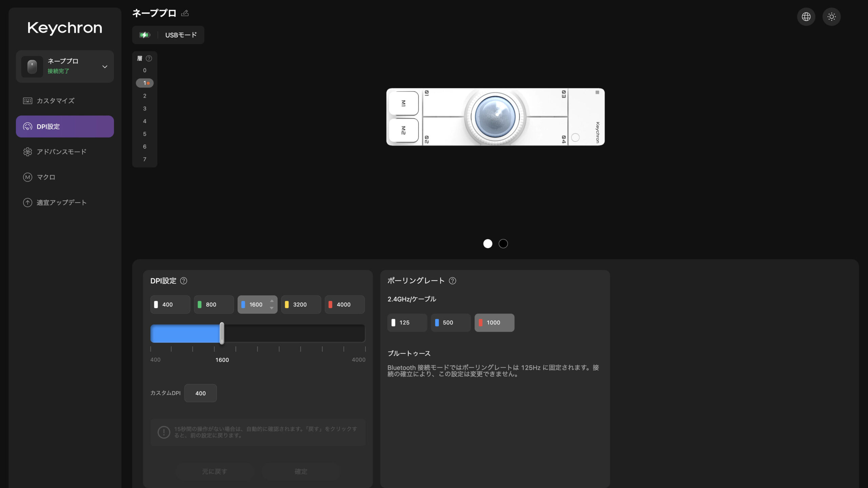Select the 800 DPI preset
The image size is (868, 488).
coord(214,304)
